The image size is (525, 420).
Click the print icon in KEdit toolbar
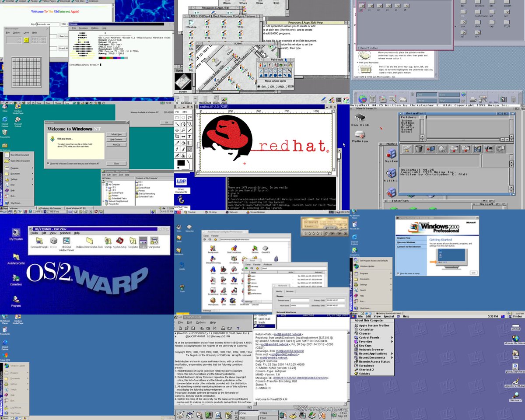pos(223,328)
